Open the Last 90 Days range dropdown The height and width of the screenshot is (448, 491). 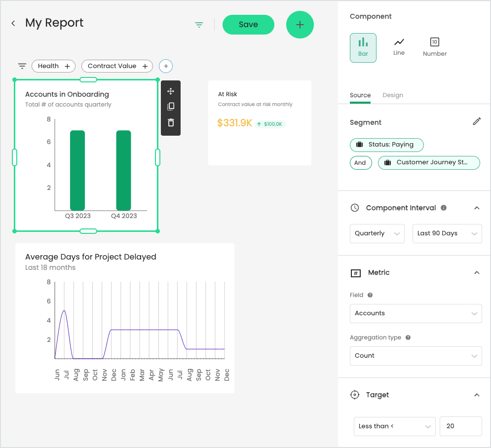click(x=447, y=233)
